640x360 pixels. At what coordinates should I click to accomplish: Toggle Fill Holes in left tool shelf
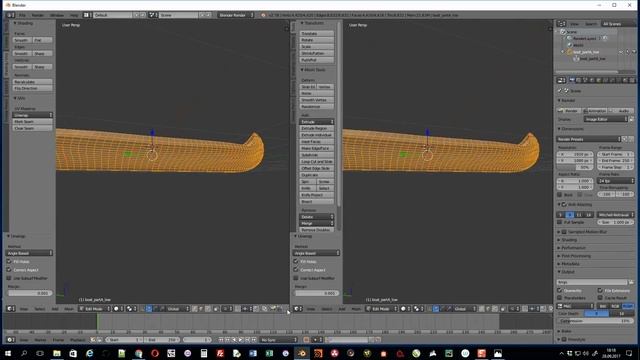tap(9, 262)
